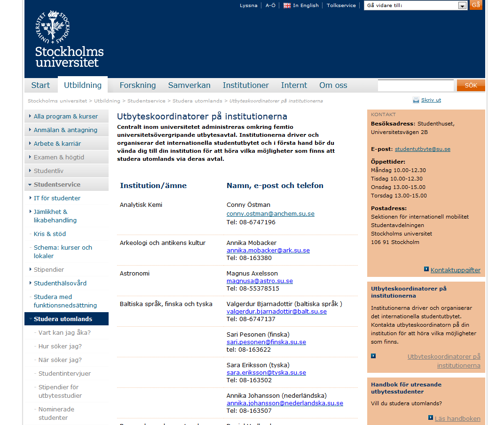Click the 'Utbyteskoordinatorer på institutionerna' page heading
This screenshot has width=504, height=425.
202,117
